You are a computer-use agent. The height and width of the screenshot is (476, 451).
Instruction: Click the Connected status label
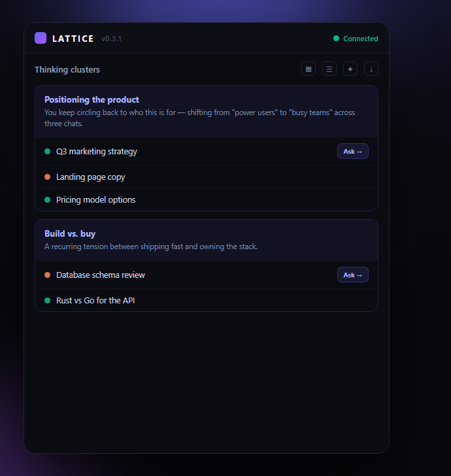point(361,39)
